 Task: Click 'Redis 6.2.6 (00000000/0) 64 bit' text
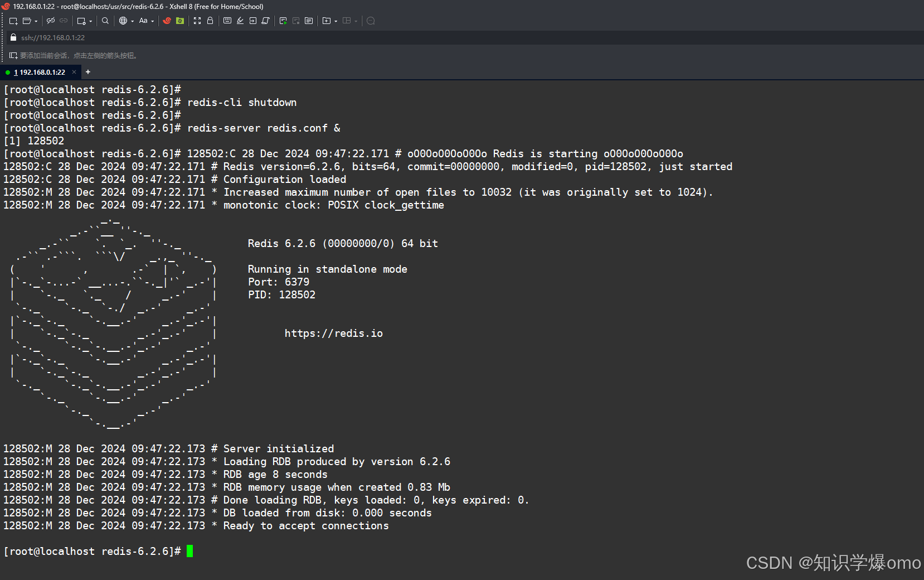point(343,244)
